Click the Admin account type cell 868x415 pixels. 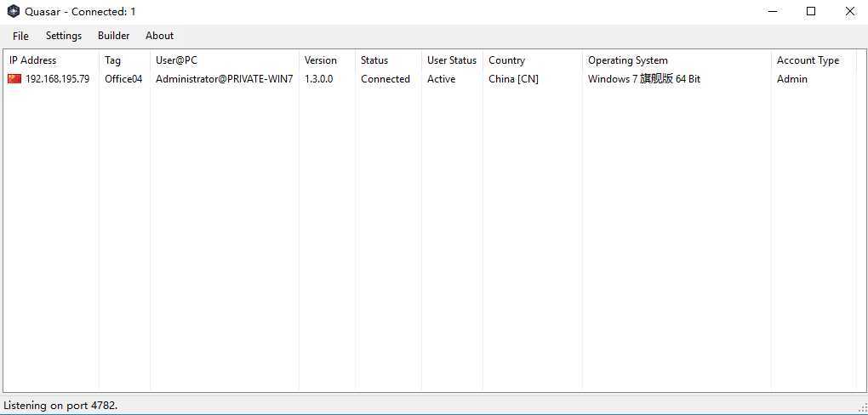click(792, 79)
